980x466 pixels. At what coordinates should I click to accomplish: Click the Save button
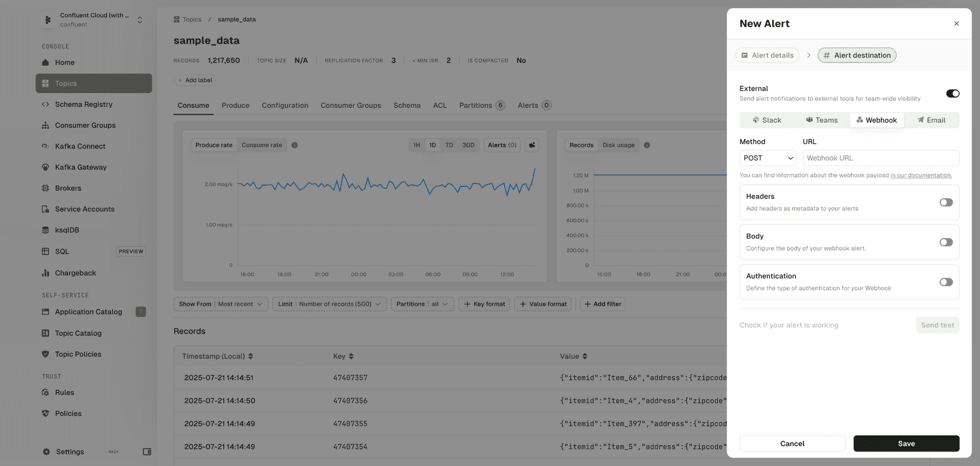(906, 444)
